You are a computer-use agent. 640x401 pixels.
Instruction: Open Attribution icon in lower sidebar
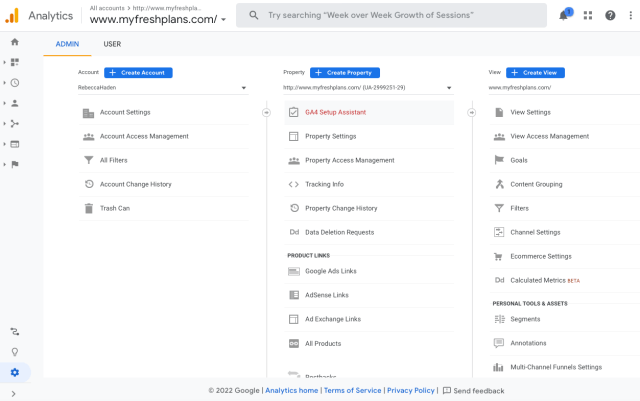(x=15, y=332)
